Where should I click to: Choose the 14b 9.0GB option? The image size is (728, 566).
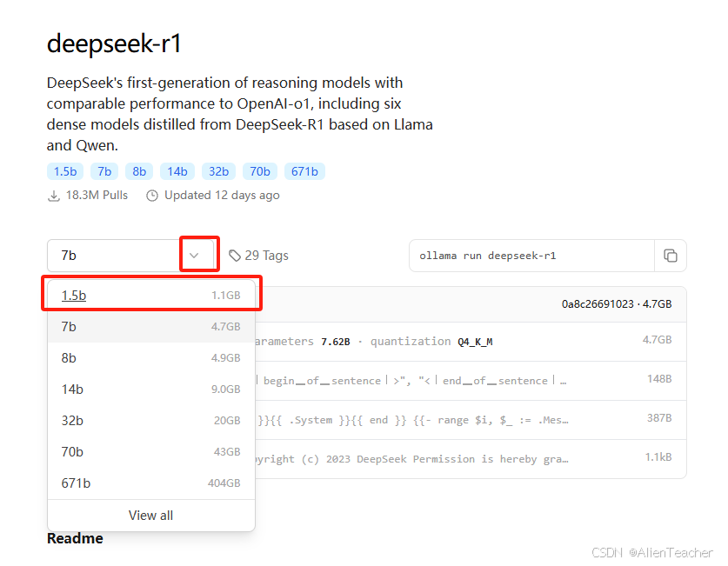150,390
